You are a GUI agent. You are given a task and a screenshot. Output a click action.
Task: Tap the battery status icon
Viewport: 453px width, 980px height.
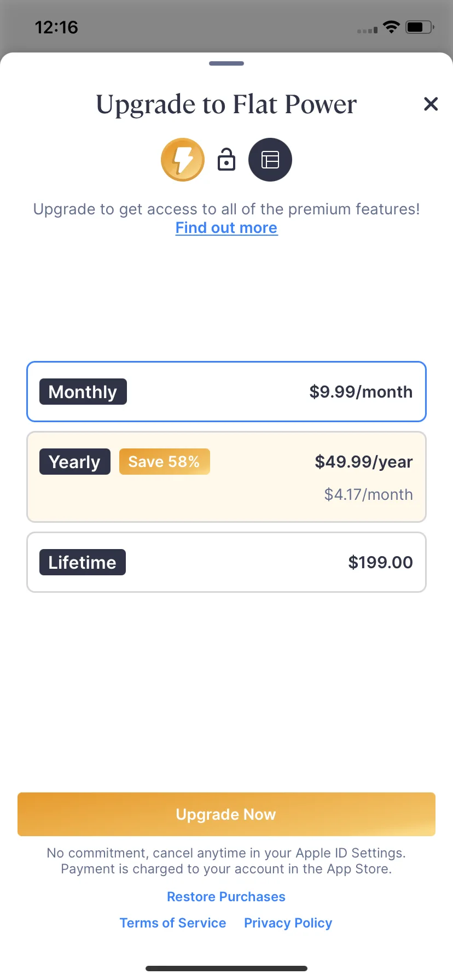pos(420,27)
